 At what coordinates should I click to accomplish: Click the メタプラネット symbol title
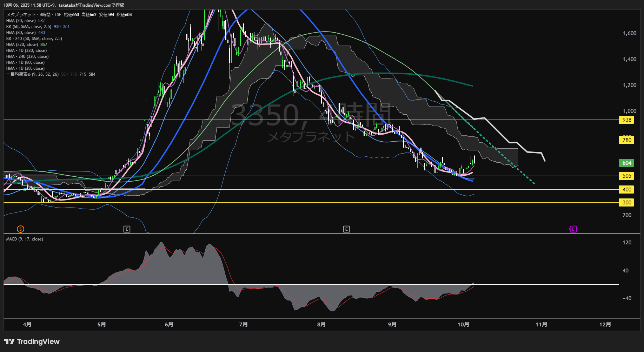(x=21, y=15)
